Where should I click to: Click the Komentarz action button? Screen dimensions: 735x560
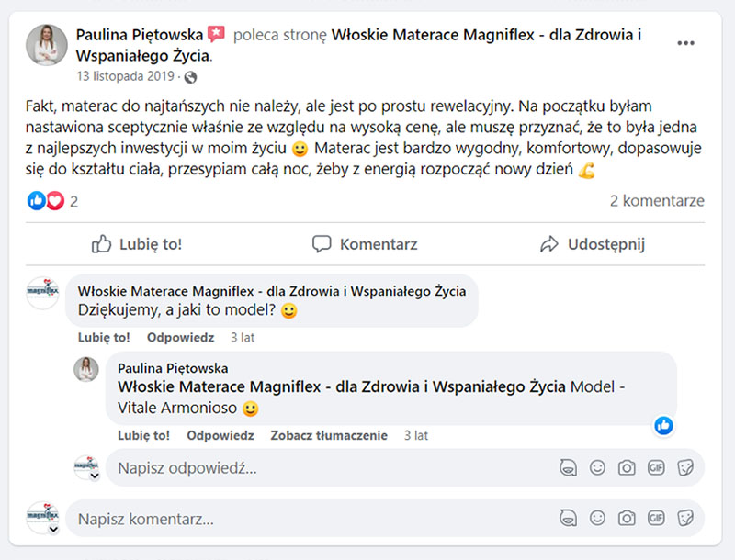click(x=365, y=244)
